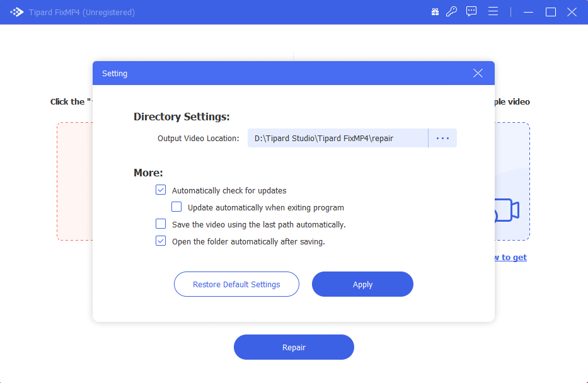Uncheck Open the folder automatically after saving
Viewport: 588px width, 383px height.
pyautogui.click(x=161, y=241)
